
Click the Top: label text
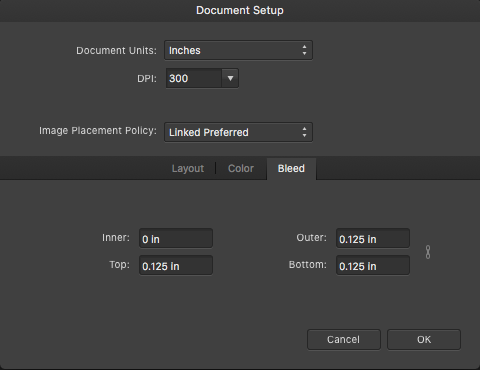point(120,265)
